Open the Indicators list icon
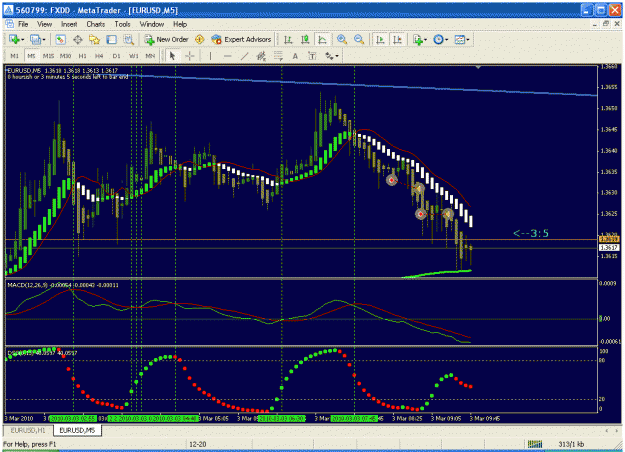 [418, 39]
